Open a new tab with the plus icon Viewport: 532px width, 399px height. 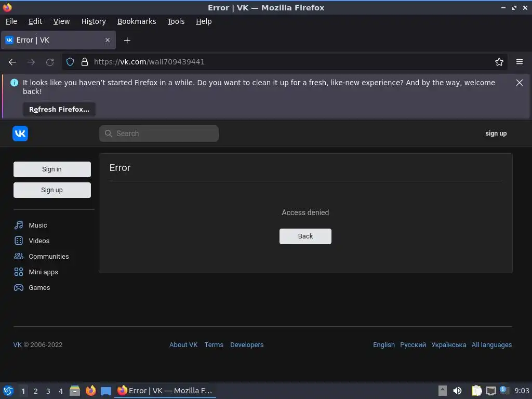(x=127, y=41)
